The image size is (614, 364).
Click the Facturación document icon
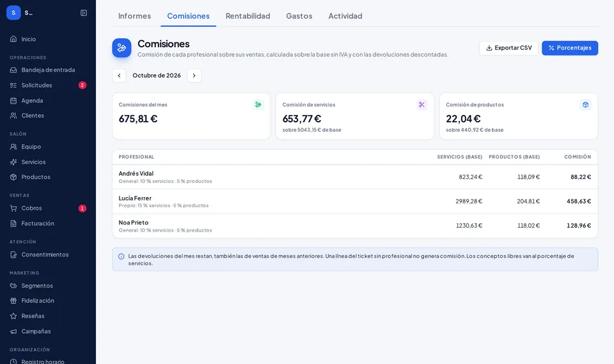13,223
